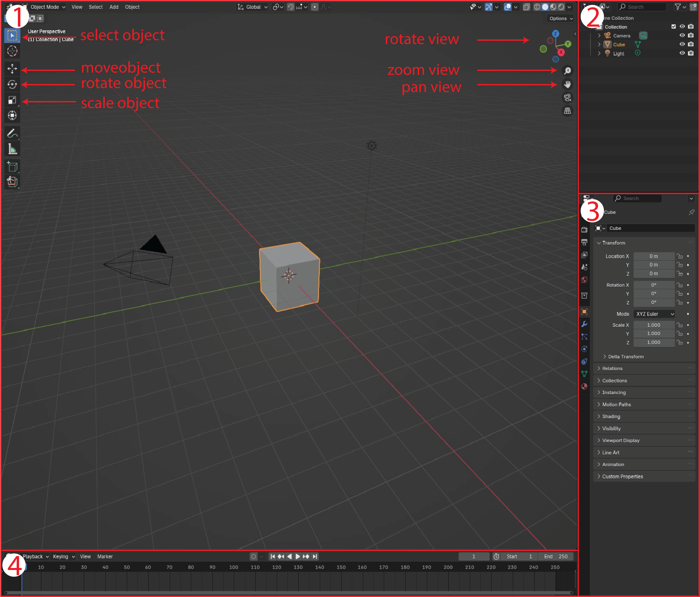
Task: Open the World properties tab icon
Action: [x=584, y=279]
